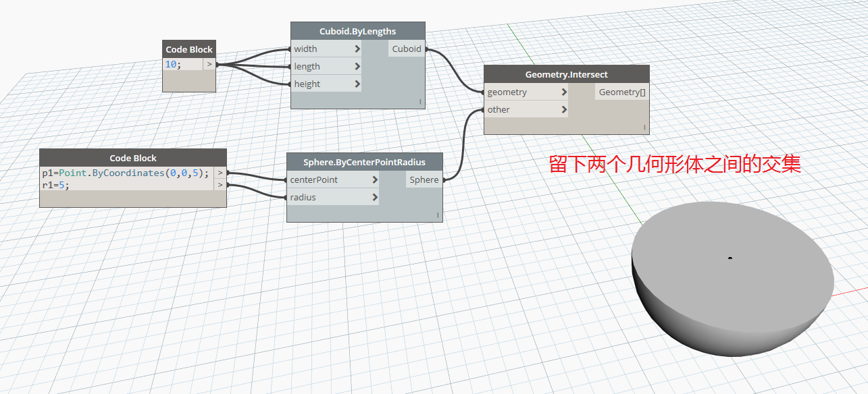Click the Sphere output port

[x=424, y=180]
